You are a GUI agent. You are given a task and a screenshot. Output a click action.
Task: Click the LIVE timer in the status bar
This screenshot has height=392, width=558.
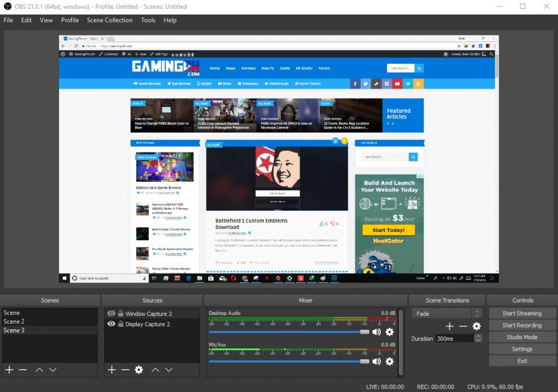pos(385,387)
